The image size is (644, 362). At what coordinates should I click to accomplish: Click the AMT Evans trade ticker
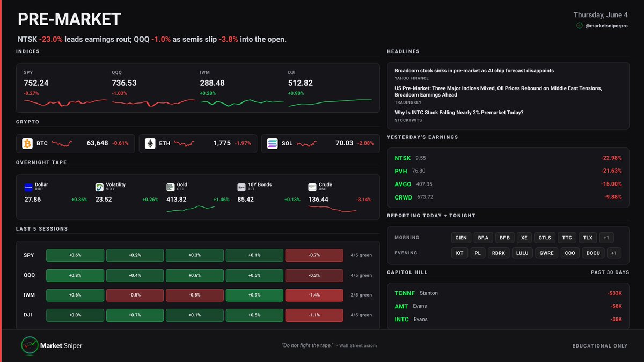click(x=401, y=306)
